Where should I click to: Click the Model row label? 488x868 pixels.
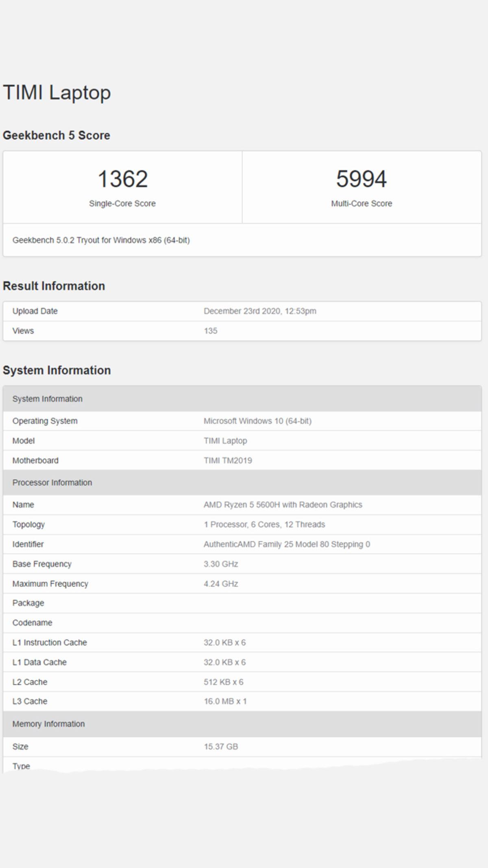[x=24, y=441]
